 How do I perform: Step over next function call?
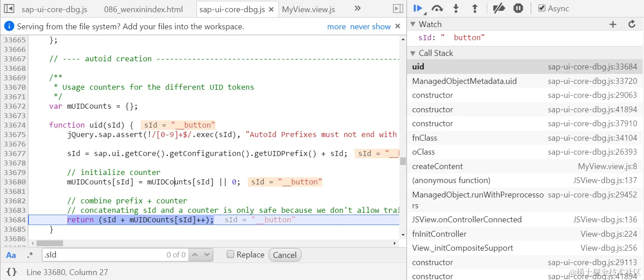pos(437,8)
